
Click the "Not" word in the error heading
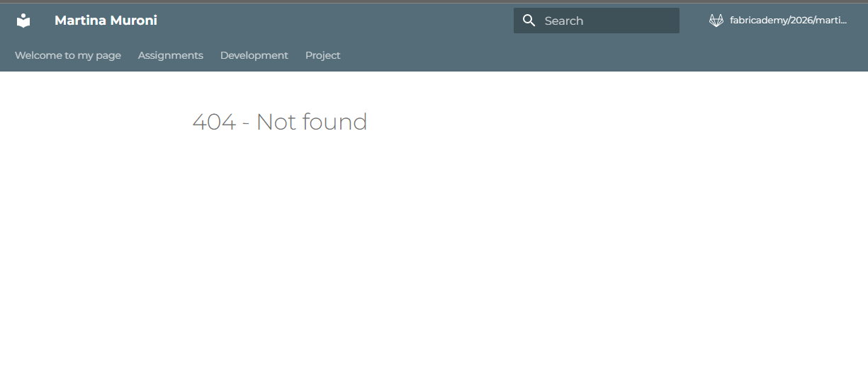click(x=276, y=122)
